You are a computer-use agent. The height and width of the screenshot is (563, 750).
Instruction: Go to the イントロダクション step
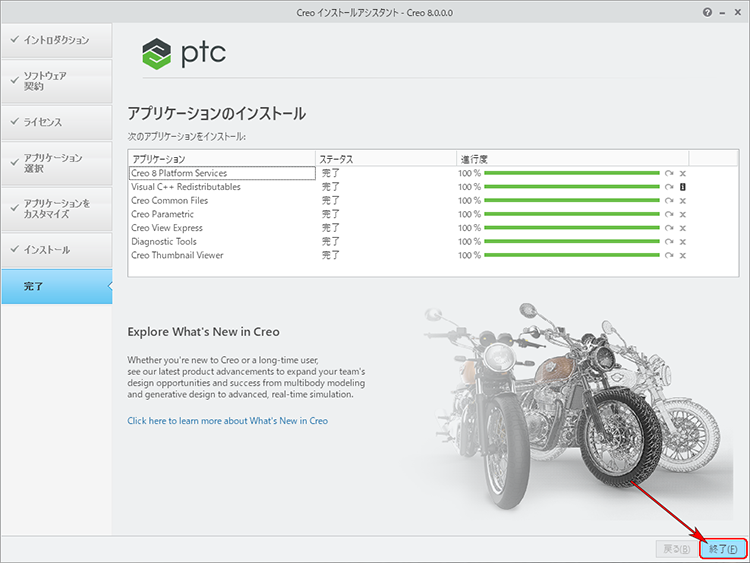click(x=56, y=40)
